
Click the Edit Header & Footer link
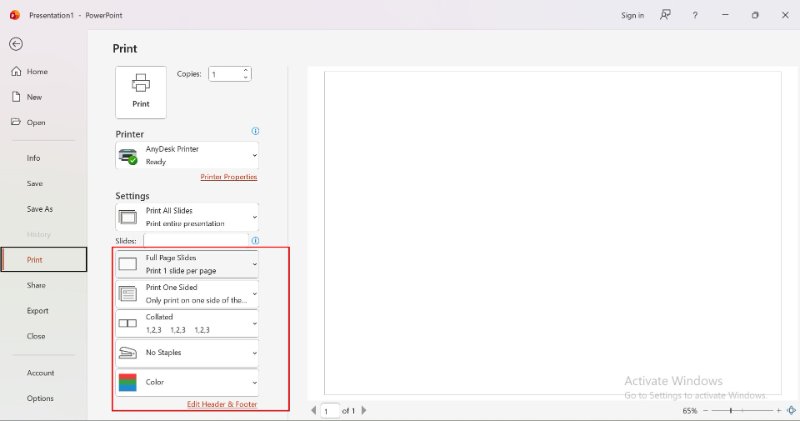[x=222, y=404]
